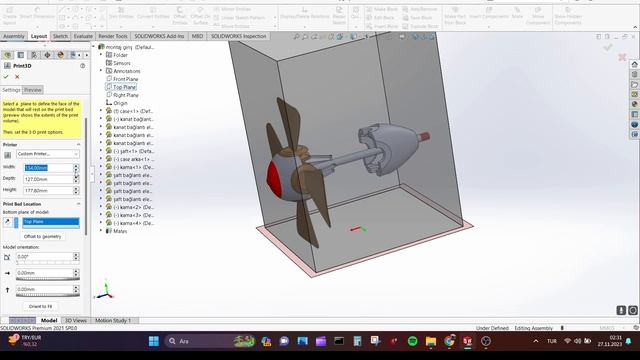
Task: Click the SOLIDWORKS Resources home icon in task pane
Action: pos(634,64)
